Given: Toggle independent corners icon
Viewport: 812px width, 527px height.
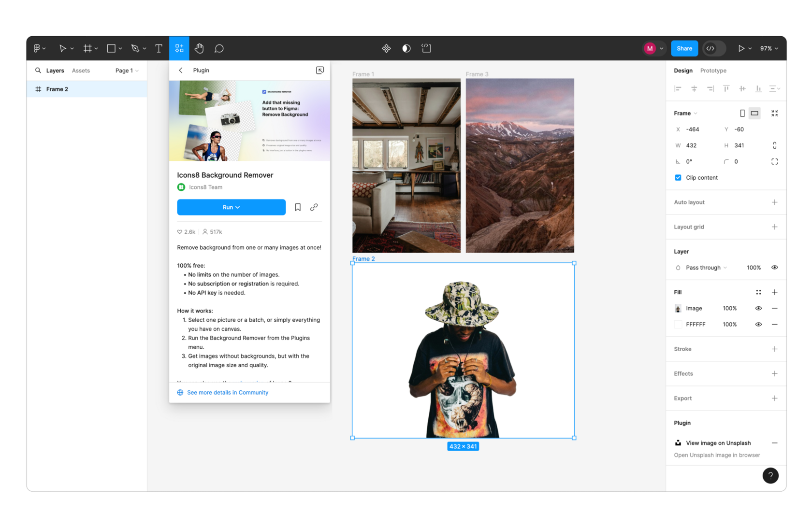Looking at the screenshot, I should tap(775, 162).
